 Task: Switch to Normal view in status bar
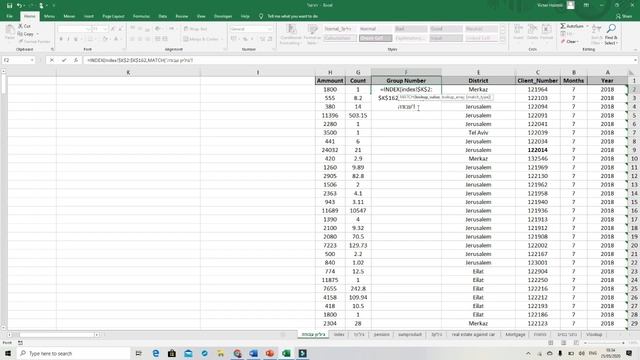[551, 343]
